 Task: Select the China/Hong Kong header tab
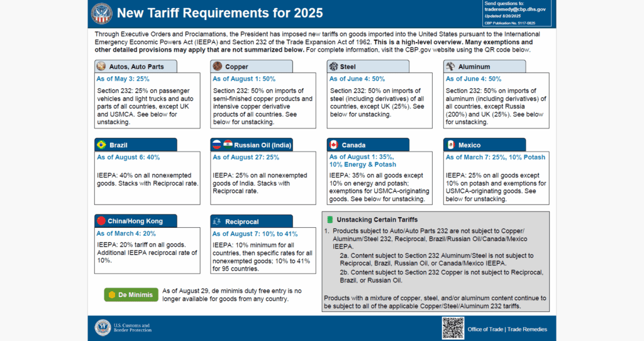click(135, 221)
